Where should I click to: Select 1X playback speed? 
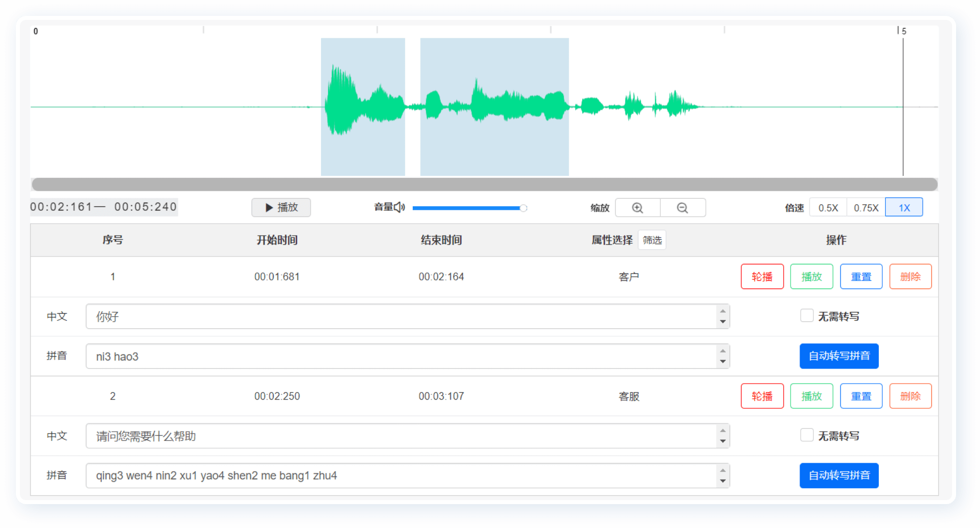click(x=904, y=208)
